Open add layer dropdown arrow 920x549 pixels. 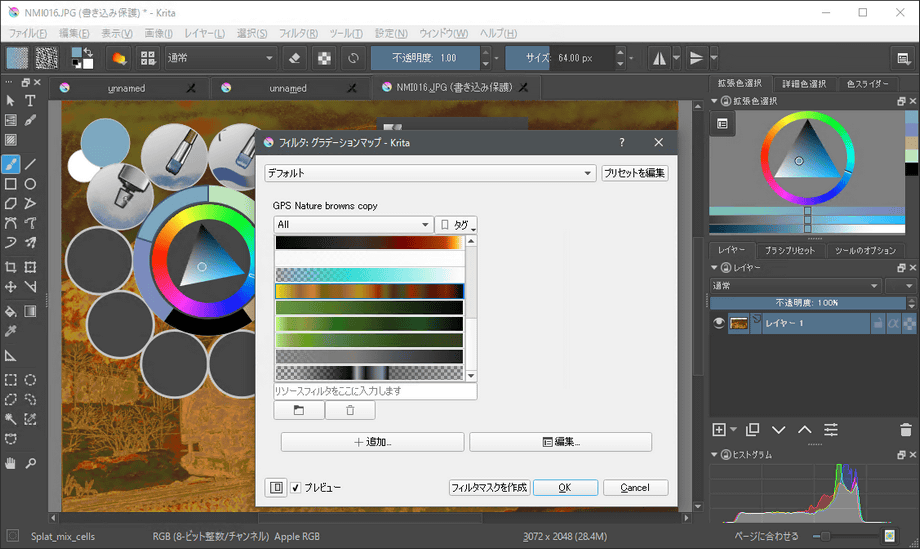coord(733,430)
